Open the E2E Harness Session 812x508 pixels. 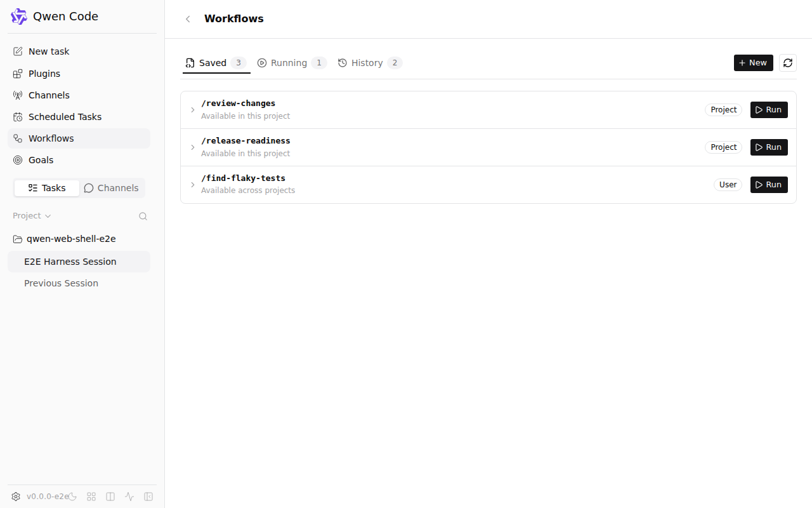[x=79, y=262]
